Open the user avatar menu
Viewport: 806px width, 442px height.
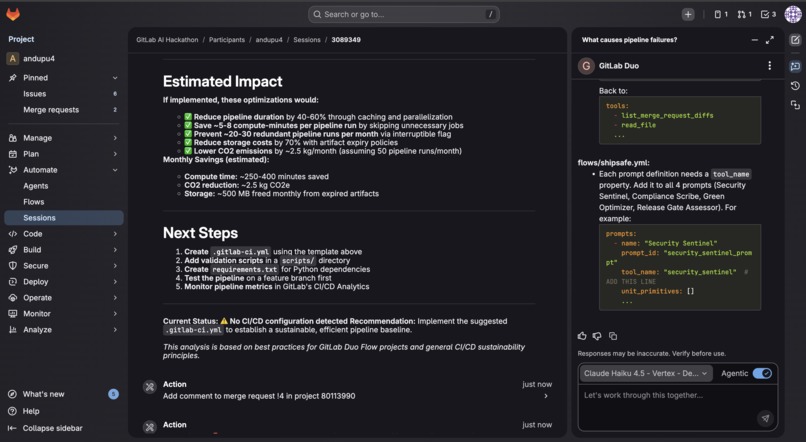(793, 14)
